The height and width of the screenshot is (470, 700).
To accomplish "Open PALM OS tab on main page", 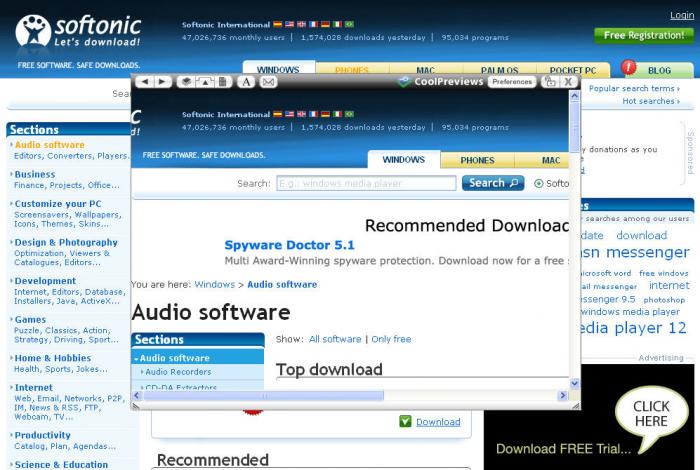I will [x=499, y=71].
